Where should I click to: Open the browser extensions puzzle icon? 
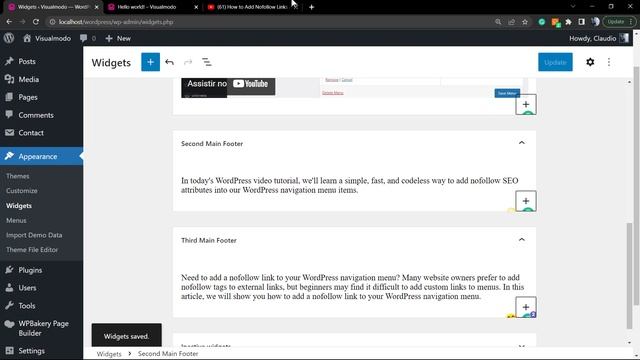[568, 22]
